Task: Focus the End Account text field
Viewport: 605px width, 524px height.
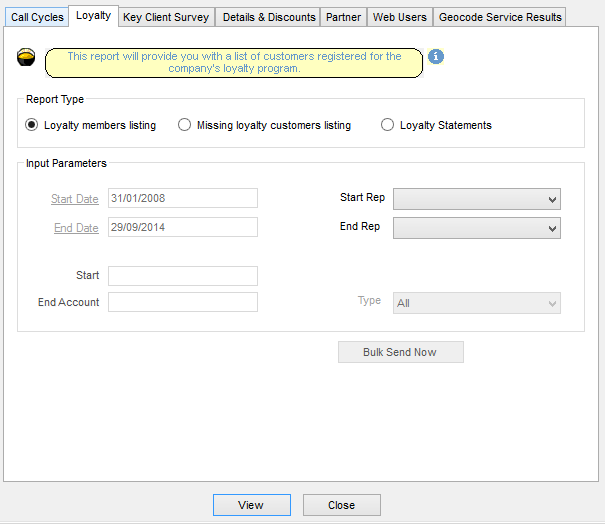Action: tap(183, 302)
